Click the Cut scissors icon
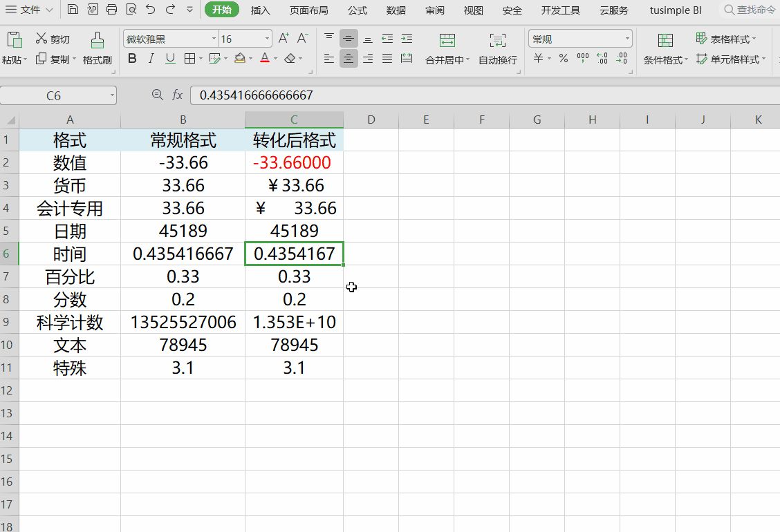This screenshot has width=780, height=532. click(41, 39)
